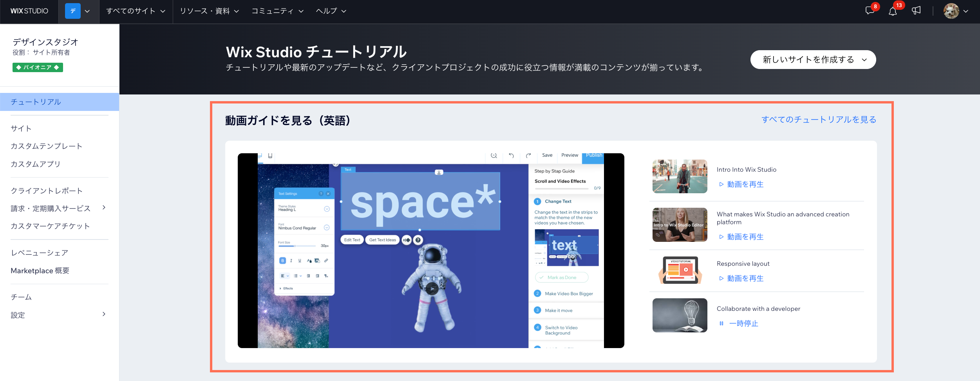Open カスタマーケアチケット in sidebar
This screenshot has width=980, height=381.
50,226
